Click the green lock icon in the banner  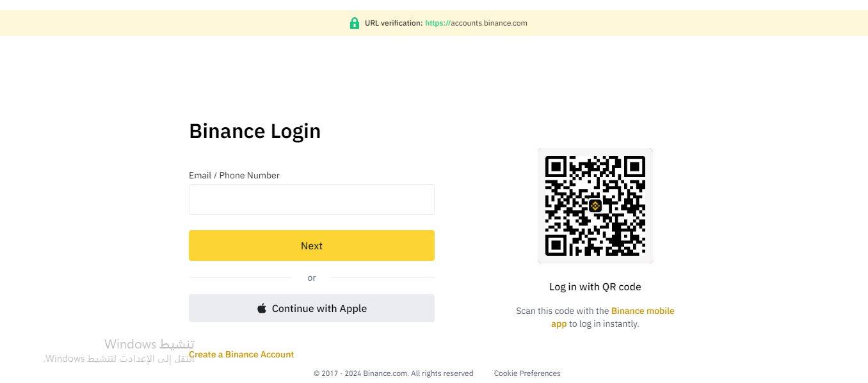click(x=354, y=23)
